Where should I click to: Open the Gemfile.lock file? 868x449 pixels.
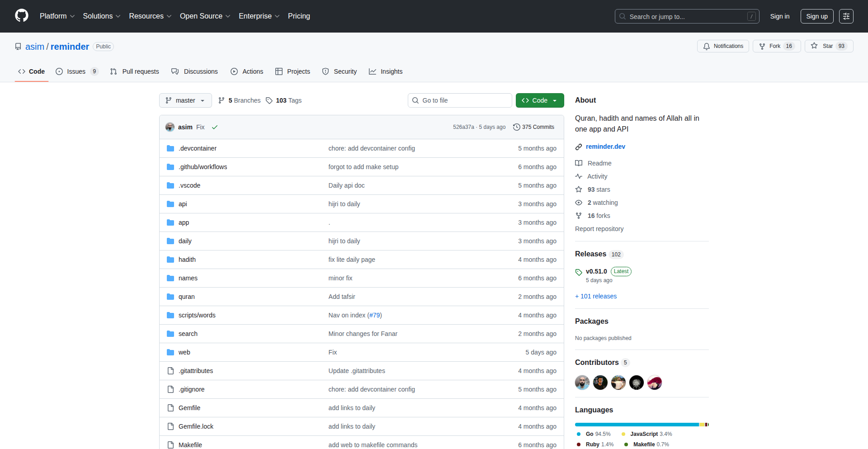196,426
